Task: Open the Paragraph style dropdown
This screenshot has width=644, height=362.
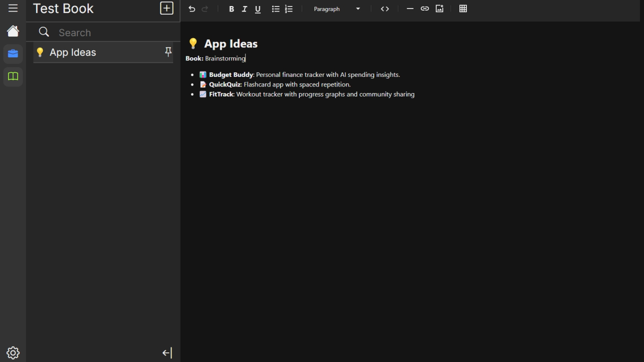Action: pos(337,9)
